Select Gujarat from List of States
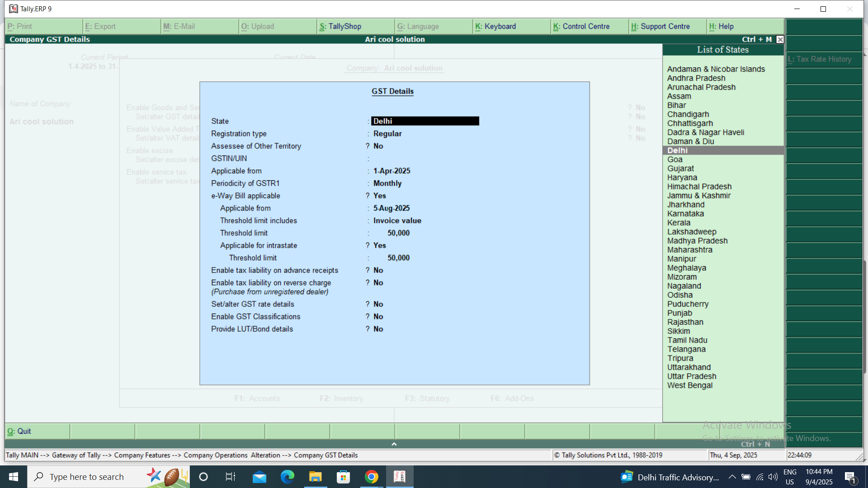This screenshot has height=488, width=868. point(680,169)
